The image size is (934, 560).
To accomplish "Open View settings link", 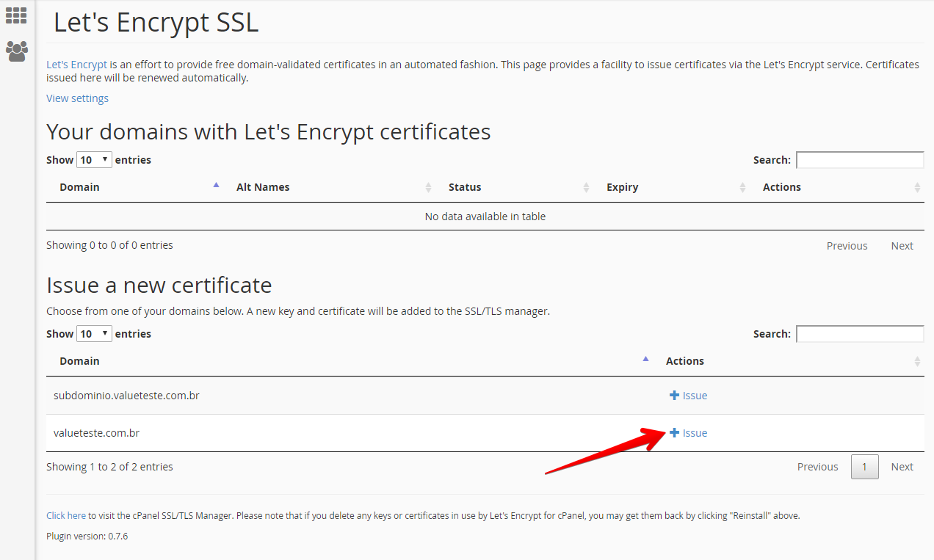I will (77, 98).
